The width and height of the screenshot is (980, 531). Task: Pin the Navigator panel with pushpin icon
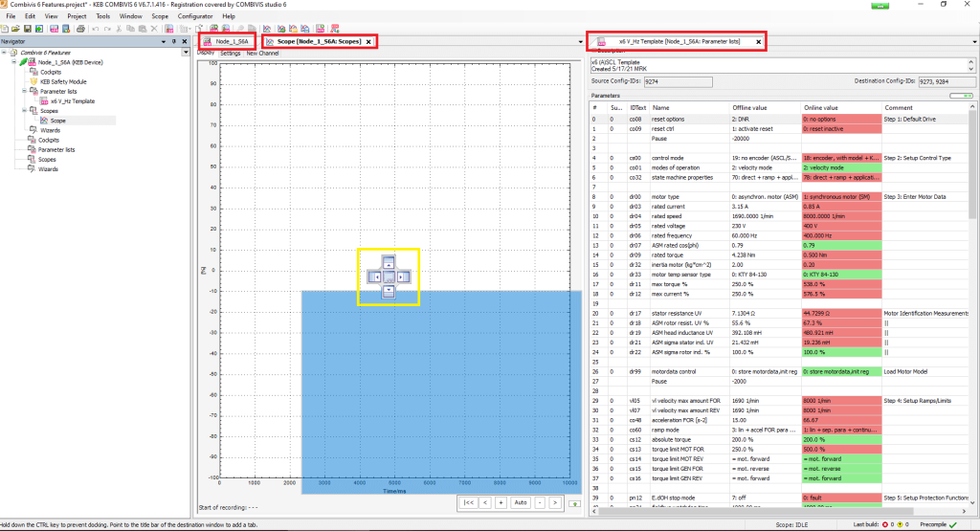coord(174,41)
